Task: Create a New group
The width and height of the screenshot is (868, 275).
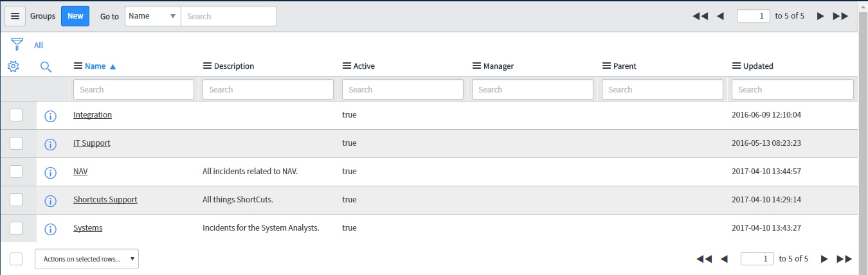Action: [x=75, y=16]
